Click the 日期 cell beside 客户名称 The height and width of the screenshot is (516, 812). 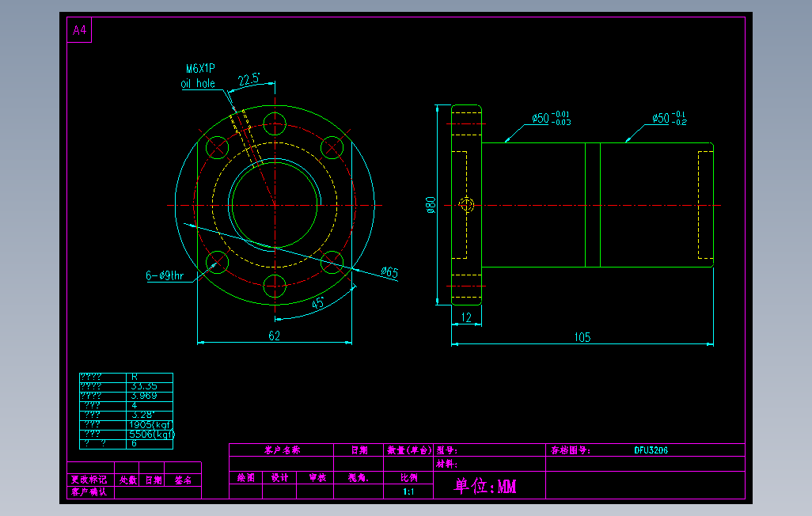[359, 450]
